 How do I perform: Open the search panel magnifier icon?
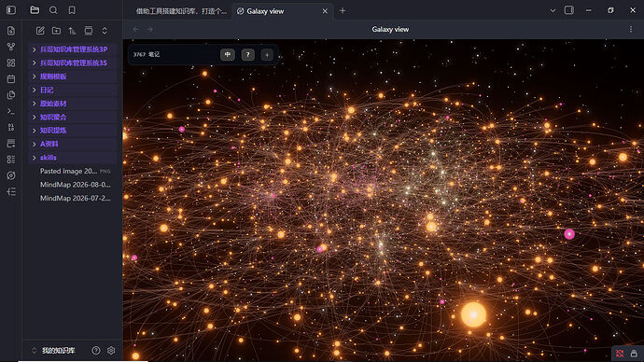tap(53, 10)
